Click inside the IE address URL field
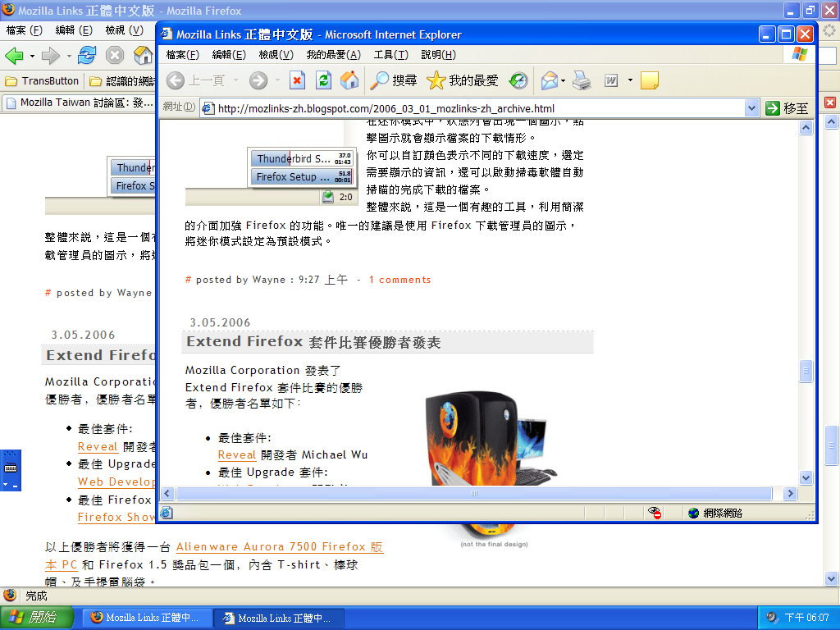 click(473, 108)
